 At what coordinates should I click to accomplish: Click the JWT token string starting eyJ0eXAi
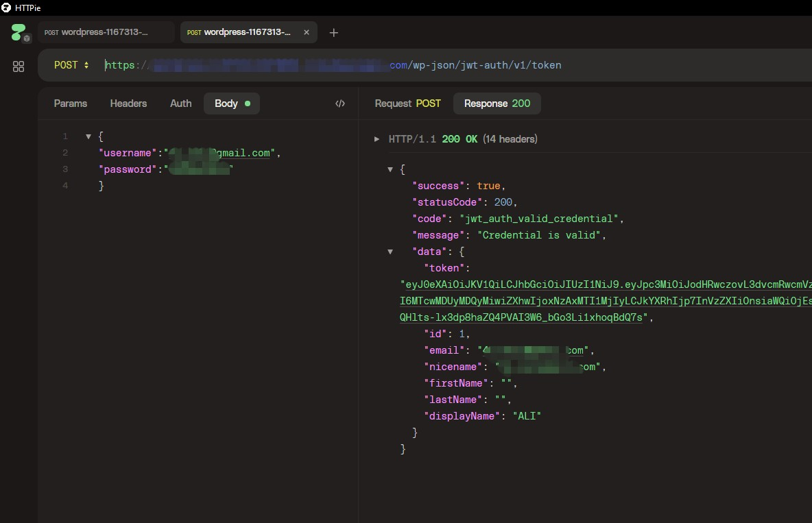coord(606,301)
